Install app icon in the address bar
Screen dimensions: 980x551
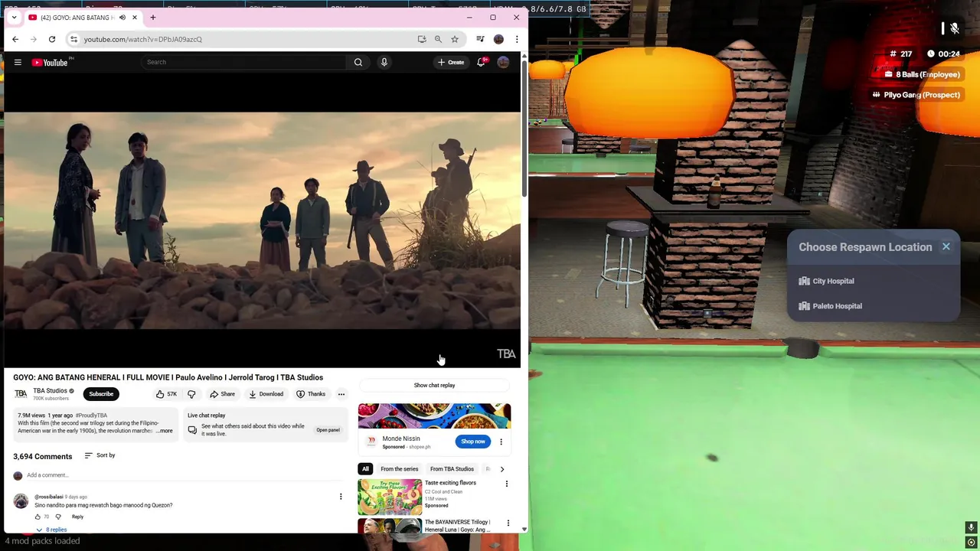click(x=422, y=39)
